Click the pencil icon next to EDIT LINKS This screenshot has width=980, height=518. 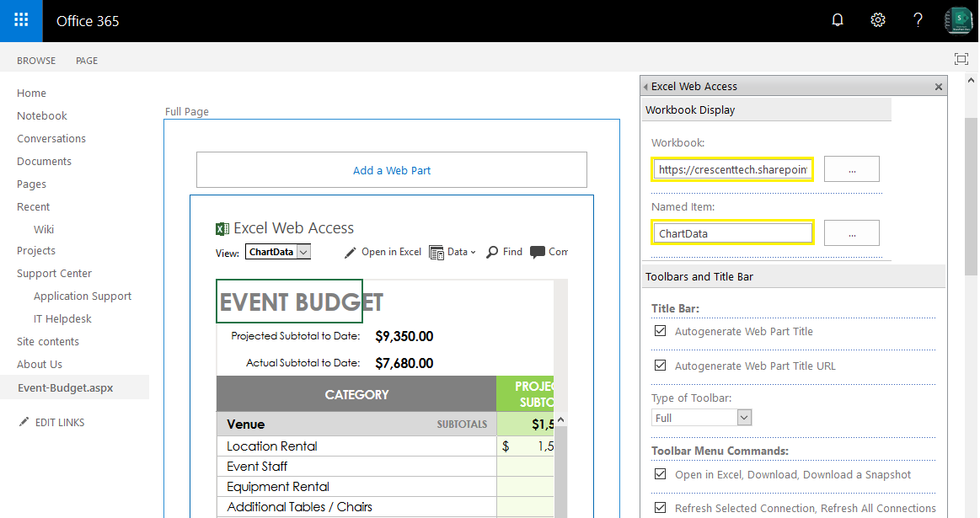pos(24,422)
